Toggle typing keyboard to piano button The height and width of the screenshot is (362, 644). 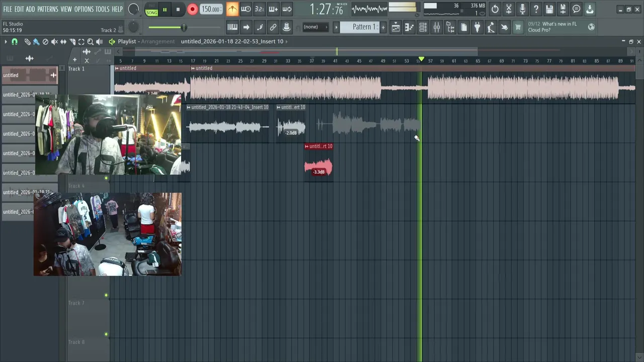pyautogui.click(x=232, y=27)
